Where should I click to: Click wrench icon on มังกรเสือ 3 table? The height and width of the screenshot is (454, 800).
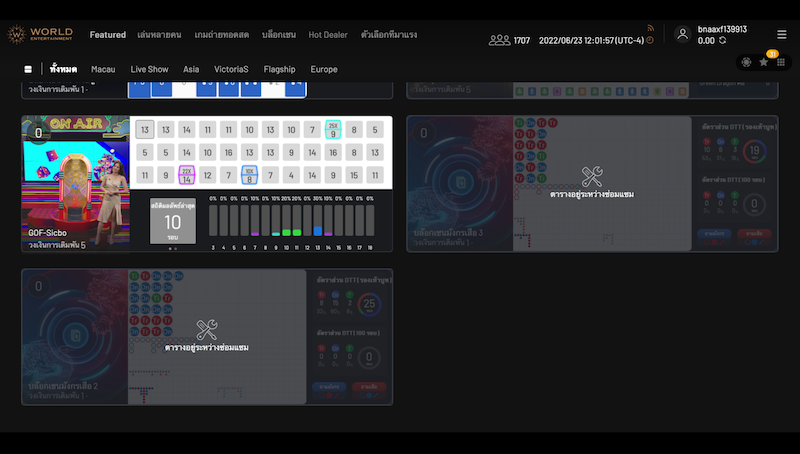tap(592, 176)
